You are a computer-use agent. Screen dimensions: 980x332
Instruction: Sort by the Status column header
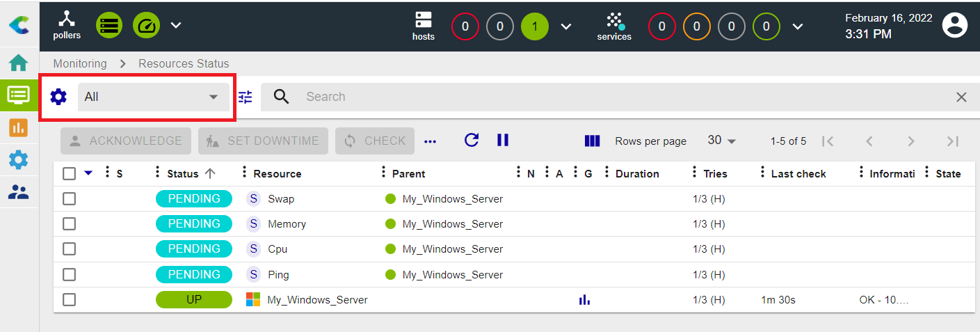[x=183, y=174]
